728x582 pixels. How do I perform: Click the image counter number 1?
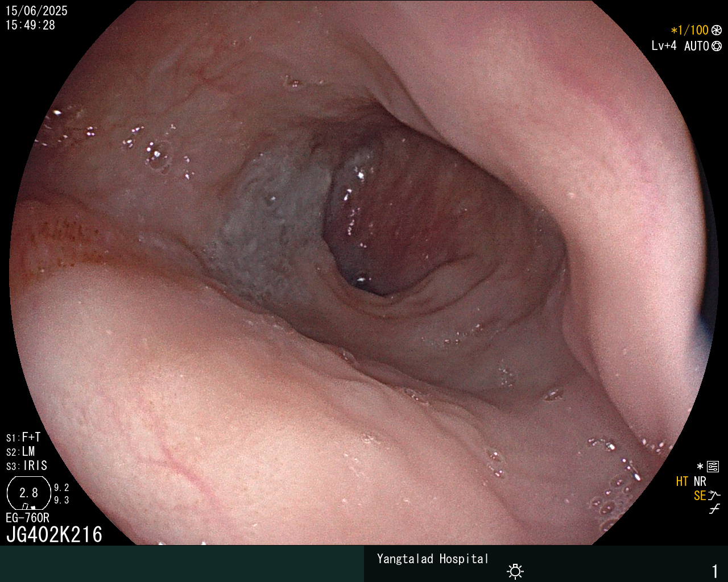pyautogui.click(x=715, y=571)
